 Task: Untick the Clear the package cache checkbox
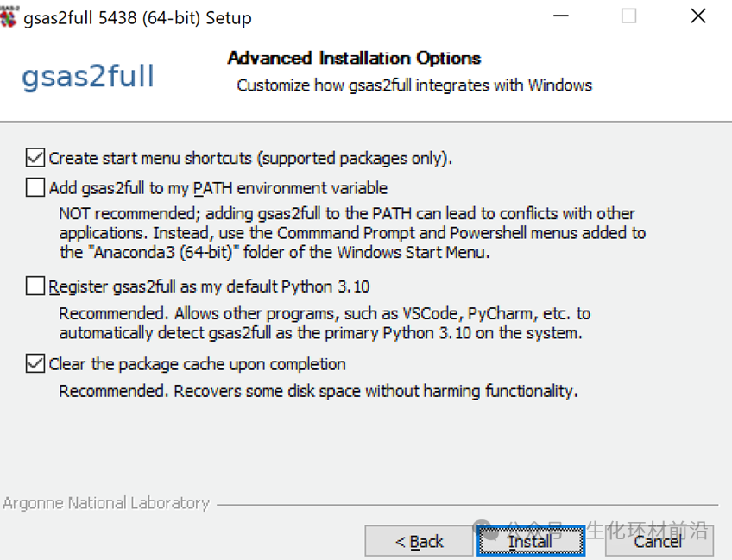point(35,363)
